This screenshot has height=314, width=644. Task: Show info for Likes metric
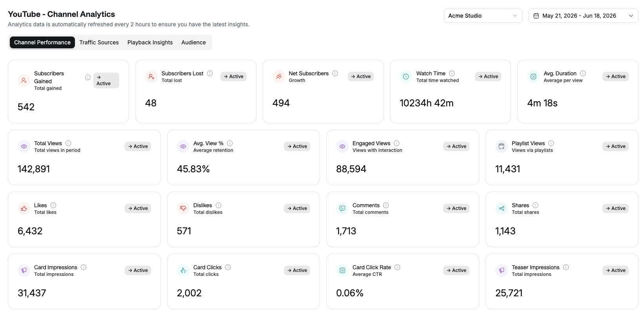53,205
